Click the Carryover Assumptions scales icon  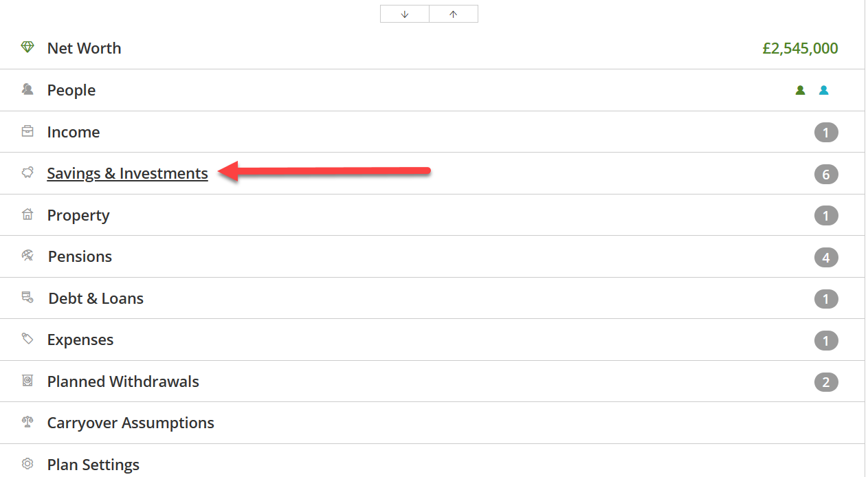(27, 422)
